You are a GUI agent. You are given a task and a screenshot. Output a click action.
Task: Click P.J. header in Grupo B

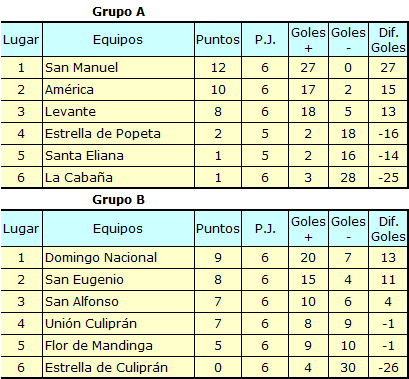[x=265, y=229]
